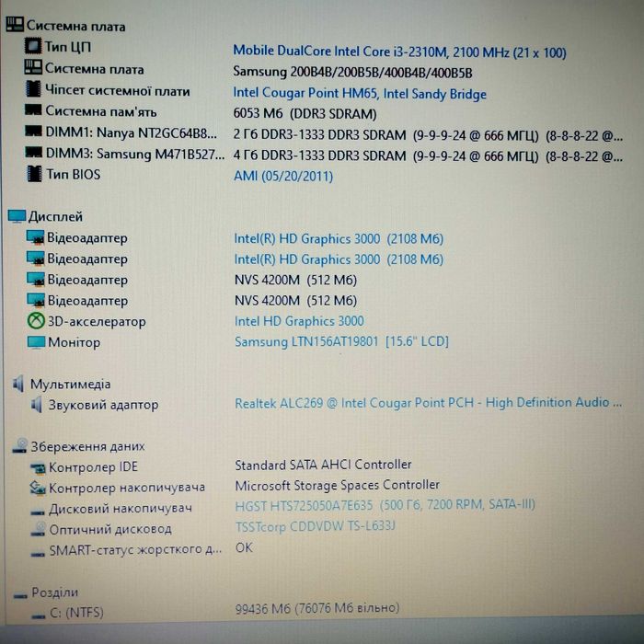Select the Монітор row label
Screen dimensions: 644x644
tap(74, 342)
